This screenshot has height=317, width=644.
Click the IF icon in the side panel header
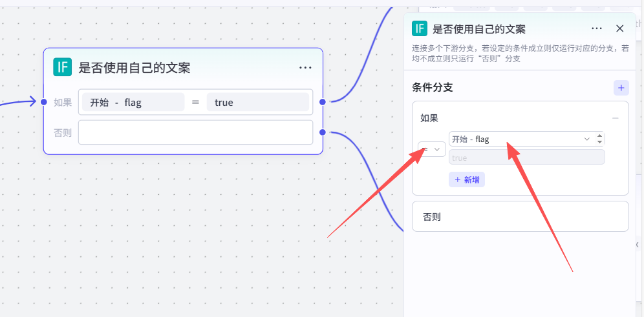pos(420,28)
